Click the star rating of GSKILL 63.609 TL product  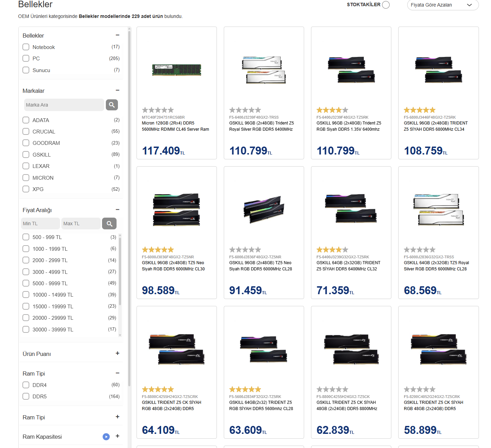pos(245,389)
